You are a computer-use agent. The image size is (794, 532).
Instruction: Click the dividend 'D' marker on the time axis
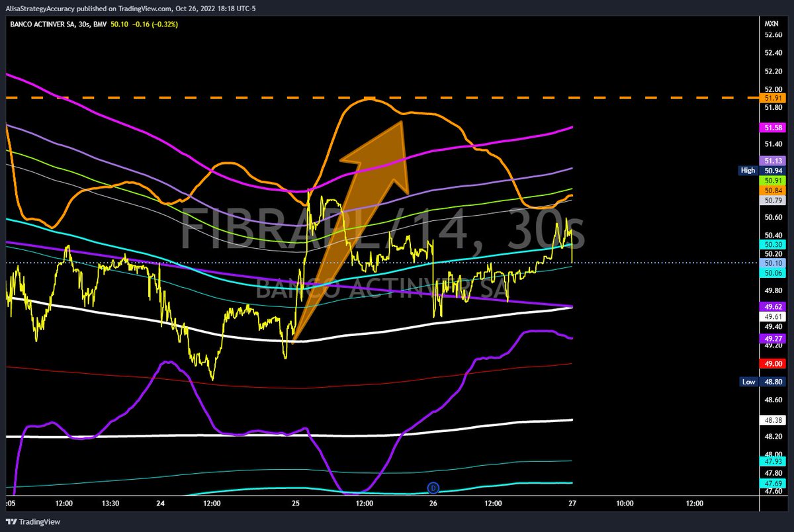pos(434,488)
